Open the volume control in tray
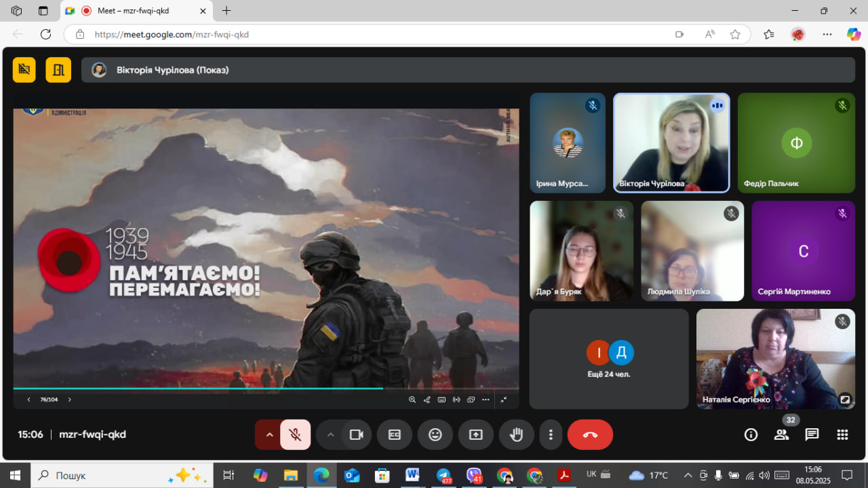This screenshot has width=868, height=488. coord(764,475)
